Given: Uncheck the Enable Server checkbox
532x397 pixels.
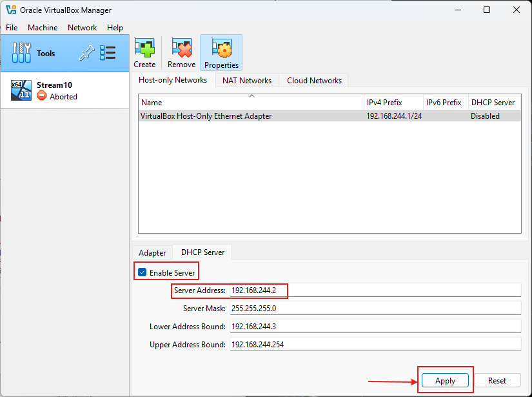Looking at the screenshot, I should click(143, 272).
